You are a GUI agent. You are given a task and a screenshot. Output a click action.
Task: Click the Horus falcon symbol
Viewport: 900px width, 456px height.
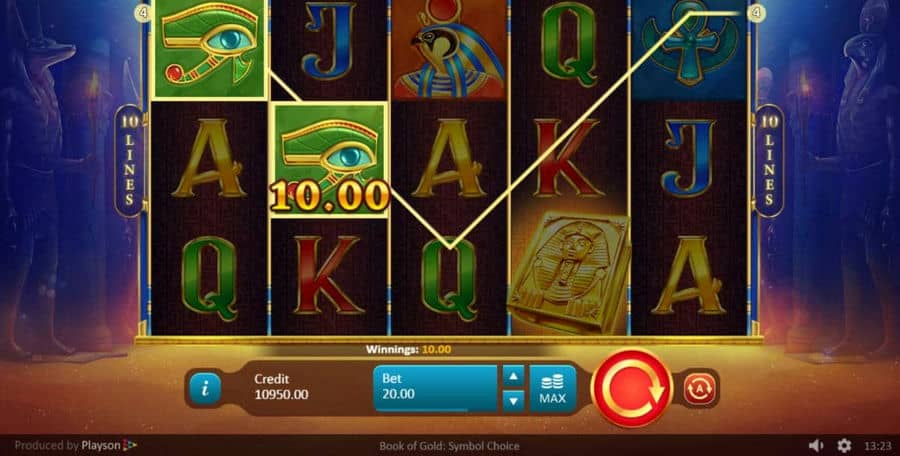click(449, 49)
